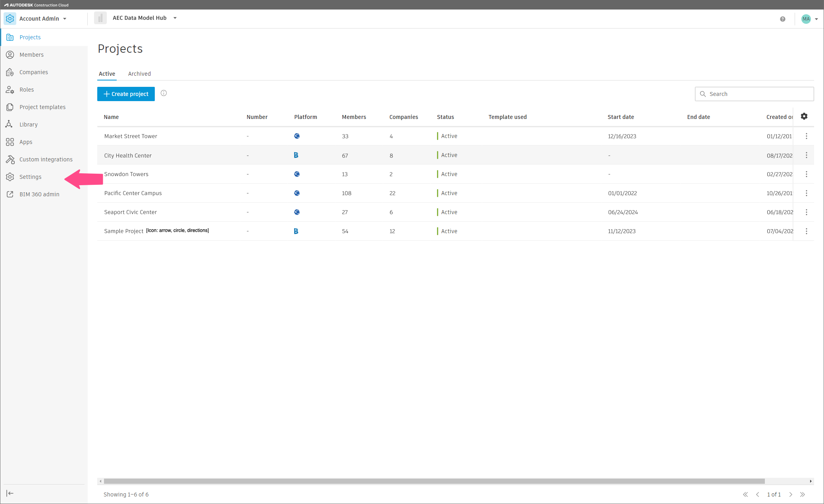
Task: Open Members in the sidebar
Action: point(31,55)
